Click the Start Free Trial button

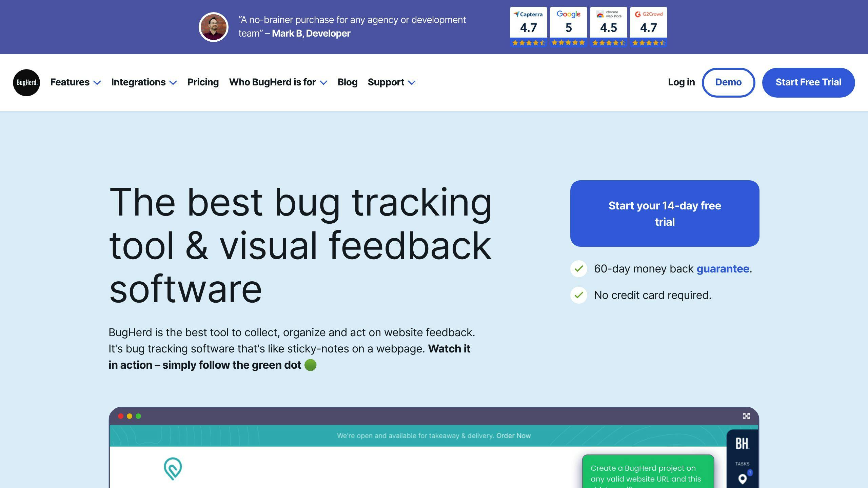(x=808, y=82)
